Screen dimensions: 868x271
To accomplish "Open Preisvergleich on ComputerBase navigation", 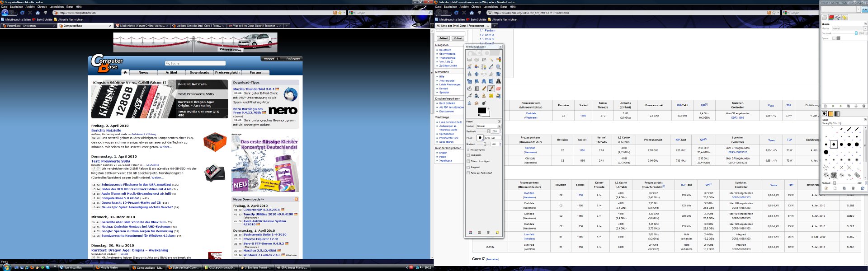I will click(227, 72).
